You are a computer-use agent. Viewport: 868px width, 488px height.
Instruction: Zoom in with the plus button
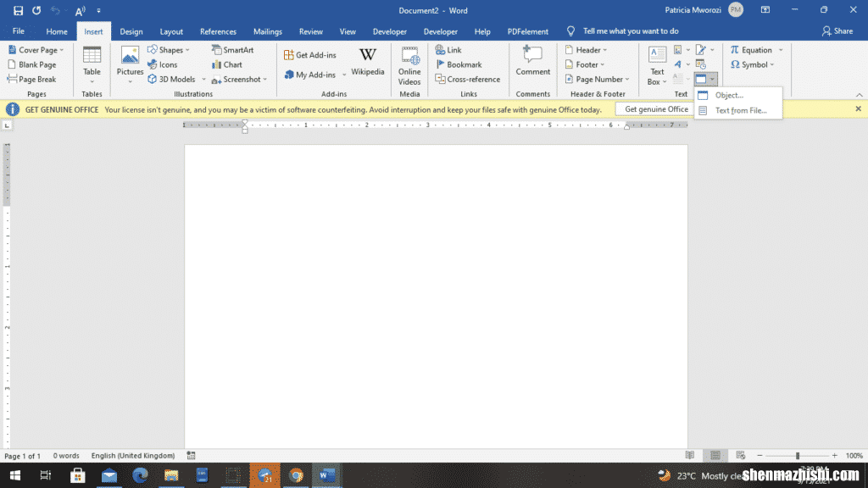(x=834, y=455)
